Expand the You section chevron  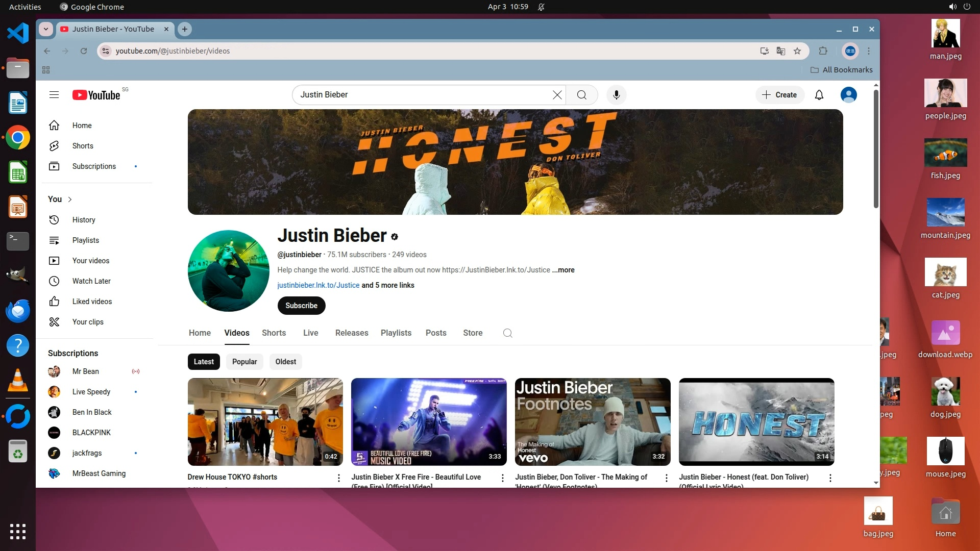click(70, 199)
